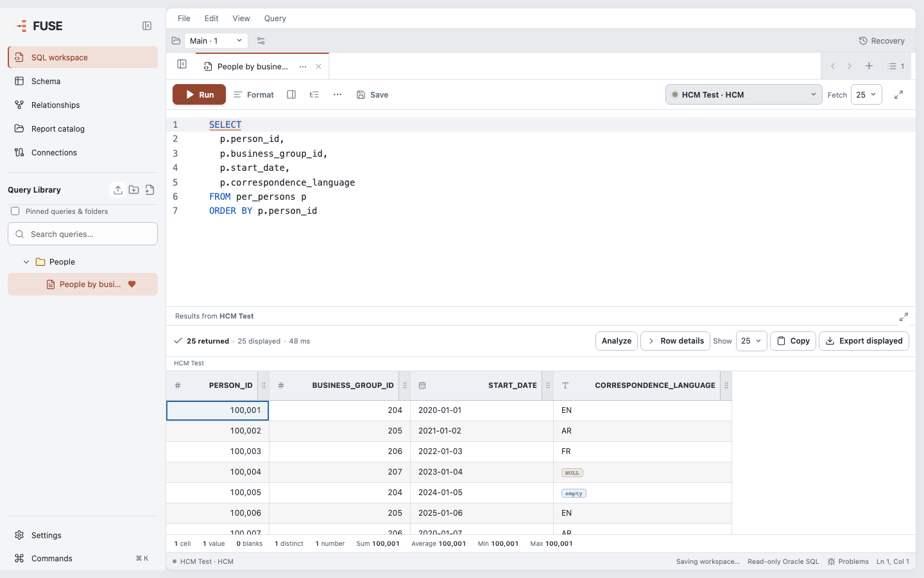Viewport: 924px width, 578px height.
Task: Create new query file in library
Action: (x=150, y=189)
